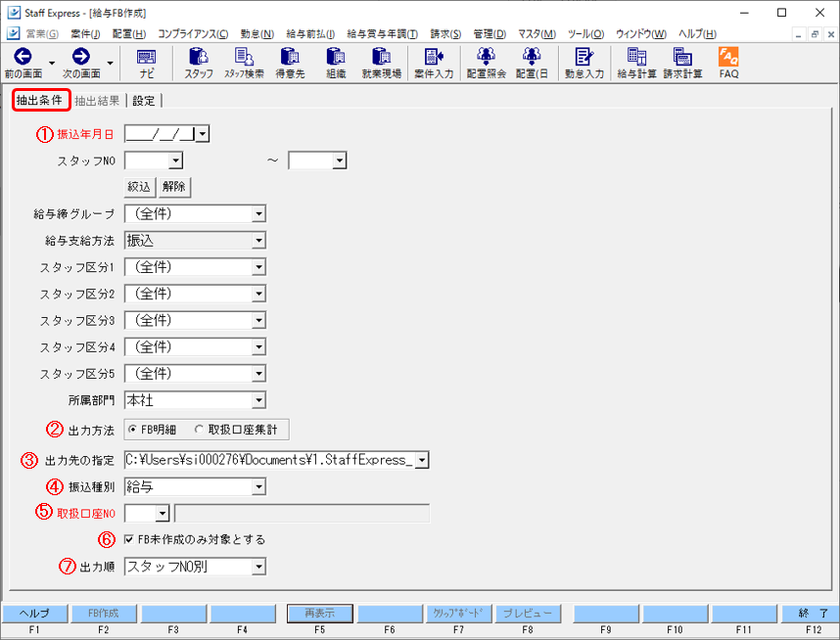Click the 再表示 F5 button
840x640 pixels.
pyautogui.click(x=320, y=614)
